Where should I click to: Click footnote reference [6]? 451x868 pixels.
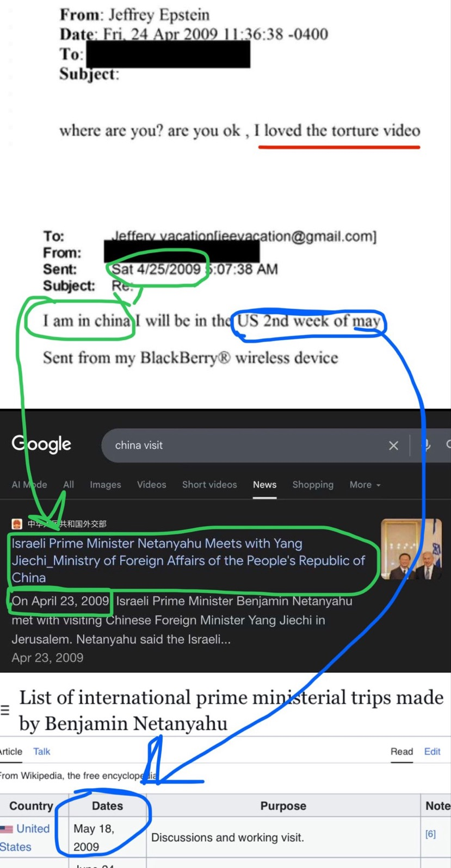[430, 834]
